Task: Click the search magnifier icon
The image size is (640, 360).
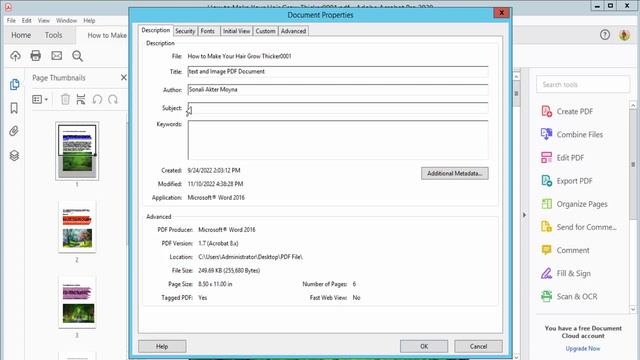Action: [78, 56]
